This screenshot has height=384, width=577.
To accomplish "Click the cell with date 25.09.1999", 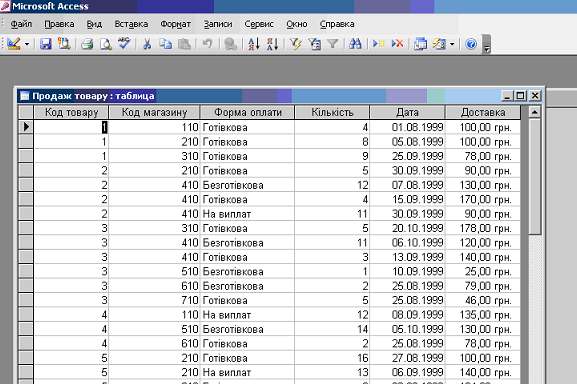I will [x=407, y=156].
